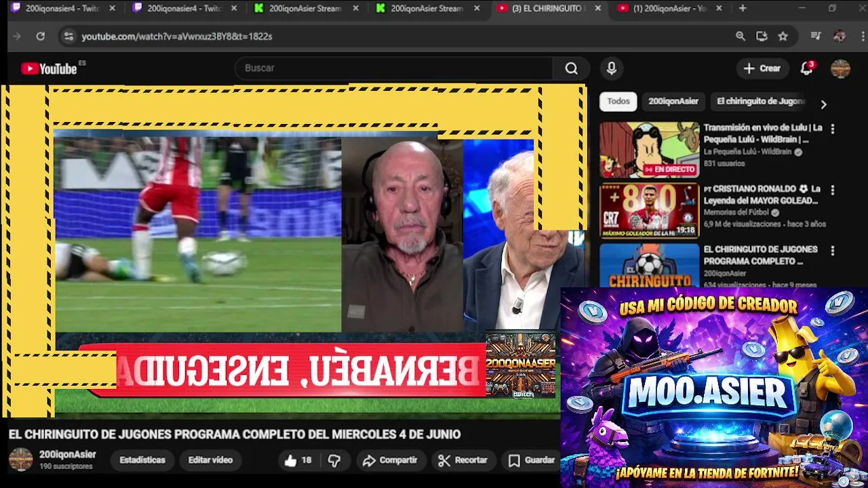Click the video player area
Viewport: 868px width, 488px height.
pyautogui.click(x=293, y=251)
